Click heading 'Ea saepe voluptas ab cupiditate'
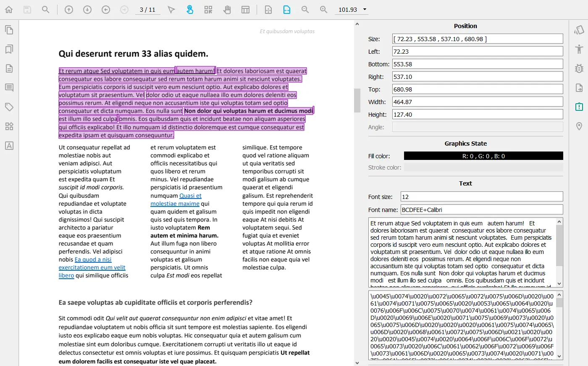Image resolution: width=588 pixels, height=366 pixels. [155, 302]
